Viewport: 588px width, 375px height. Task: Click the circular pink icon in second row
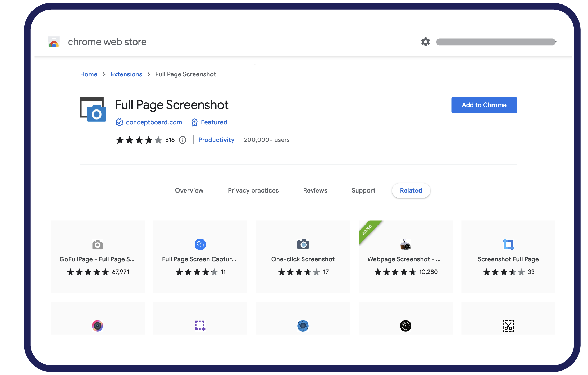[x=97, y=325]
